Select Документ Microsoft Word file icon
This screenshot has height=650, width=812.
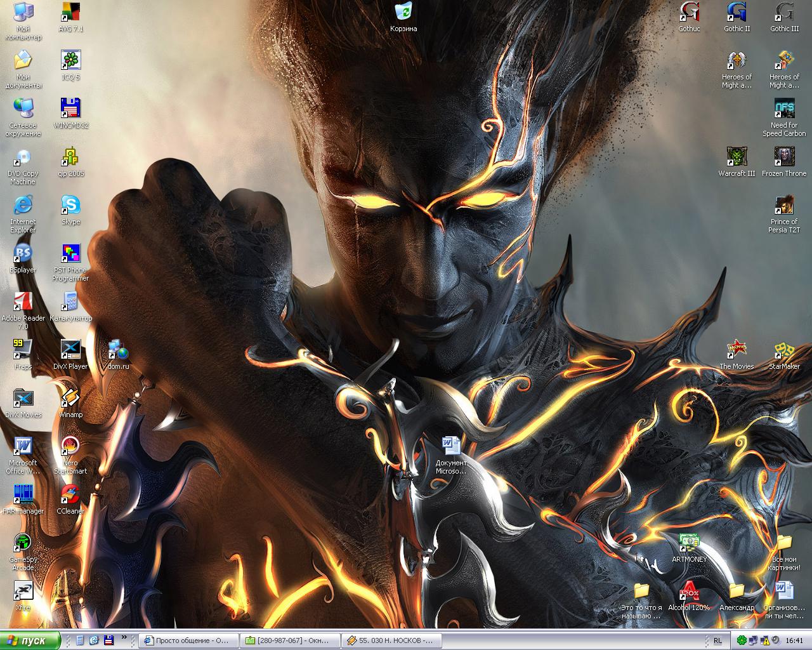click(451, 454)
